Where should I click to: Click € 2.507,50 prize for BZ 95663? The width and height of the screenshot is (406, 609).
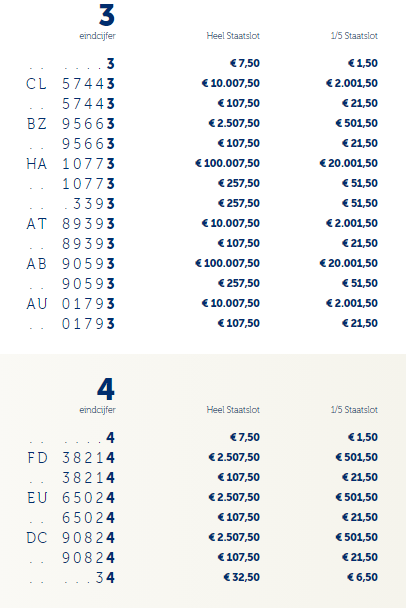click(234, 124)
